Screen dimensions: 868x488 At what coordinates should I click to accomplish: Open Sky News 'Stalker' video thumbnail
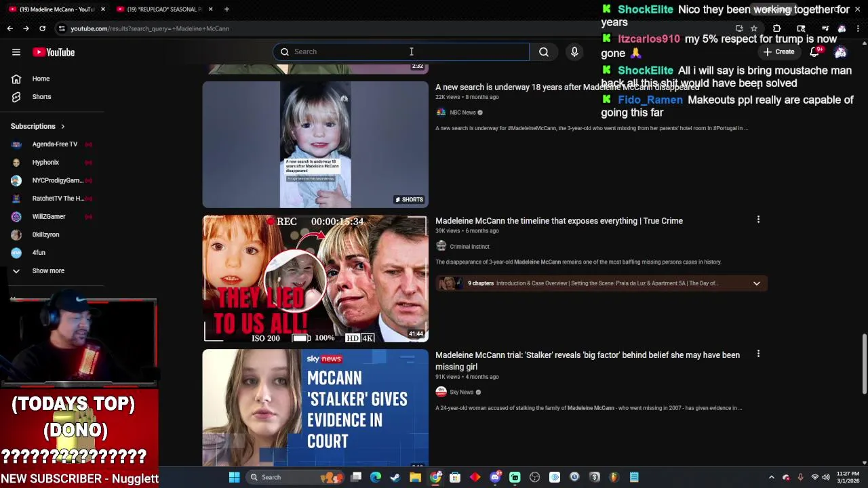pos(315,407)
